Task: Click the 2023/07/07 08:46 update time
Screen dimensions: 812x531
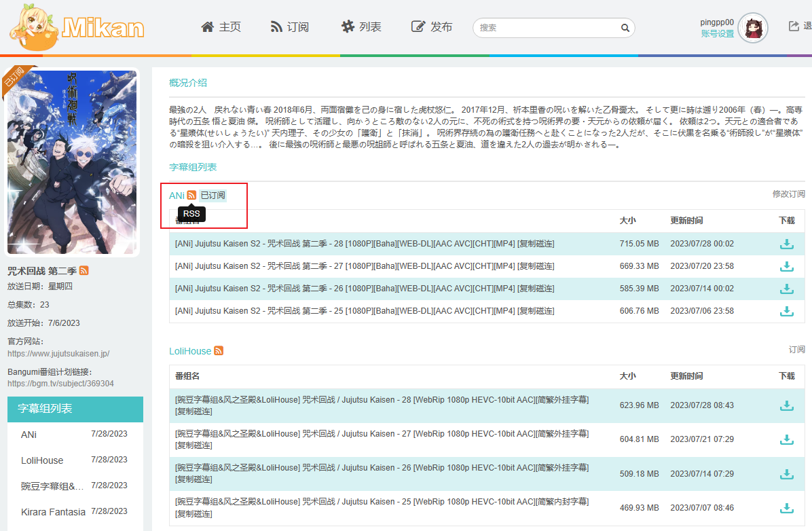Action: pos(702,508)
